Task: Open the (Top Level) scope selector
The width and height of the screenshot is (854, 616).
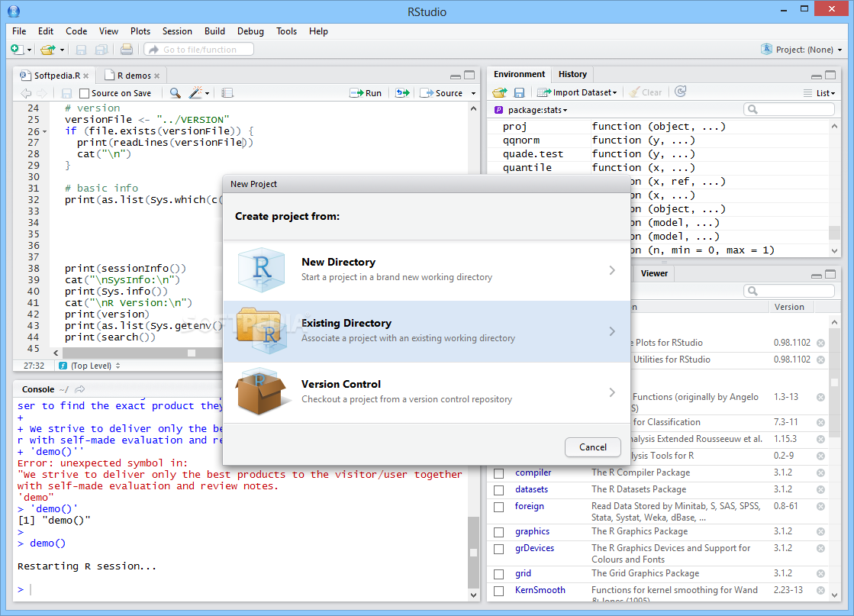Action: coord(90,366)
